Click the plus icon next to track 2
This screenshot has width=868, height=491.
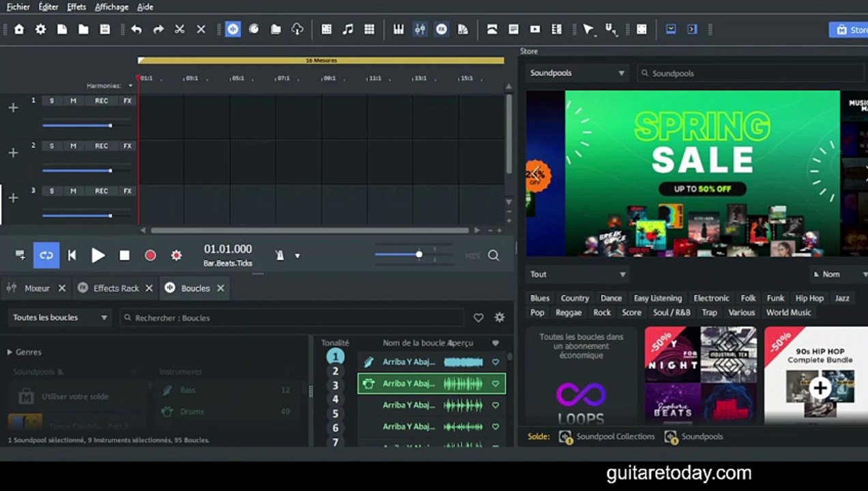point(13,153)
